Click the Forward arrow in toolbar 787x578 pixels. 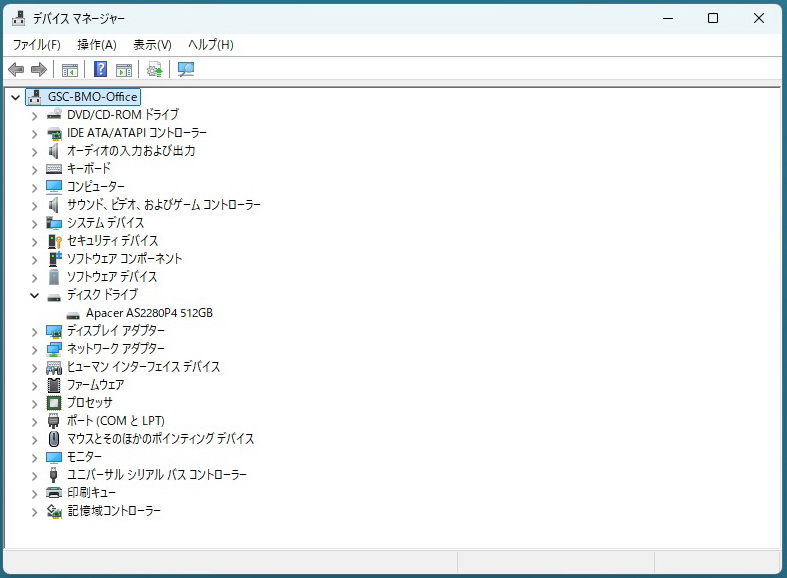coord(39,69)
